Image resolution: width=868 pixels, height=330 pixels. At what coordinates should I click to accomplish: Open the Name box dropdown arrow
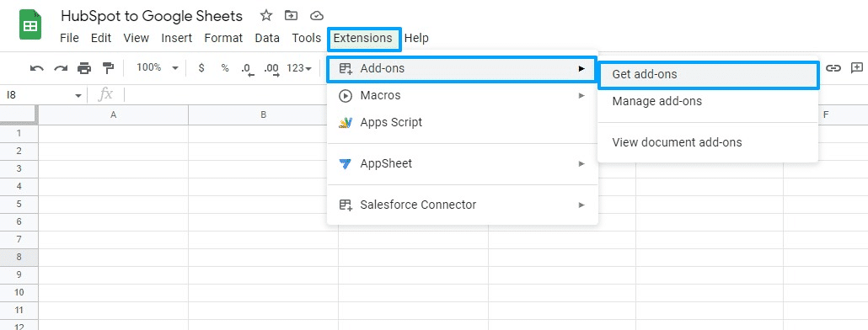tap(78, 96)
